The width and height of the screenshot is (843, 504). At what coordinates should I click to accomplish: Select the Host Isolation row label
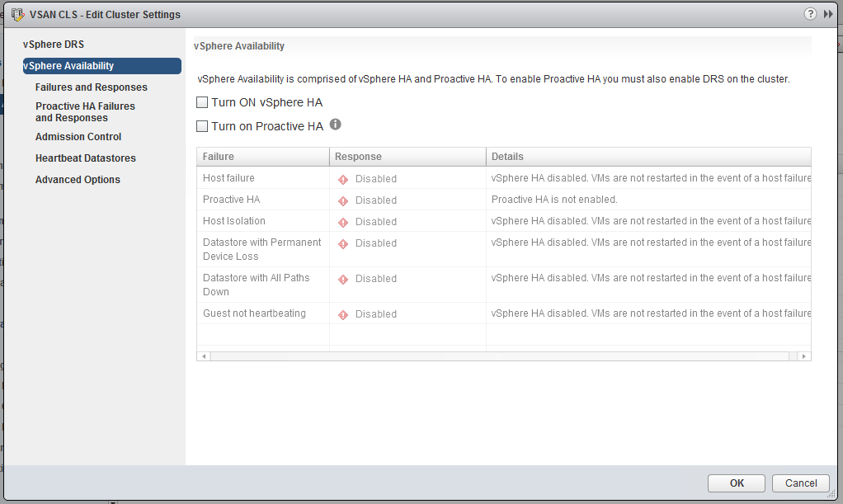coord(234,221)
